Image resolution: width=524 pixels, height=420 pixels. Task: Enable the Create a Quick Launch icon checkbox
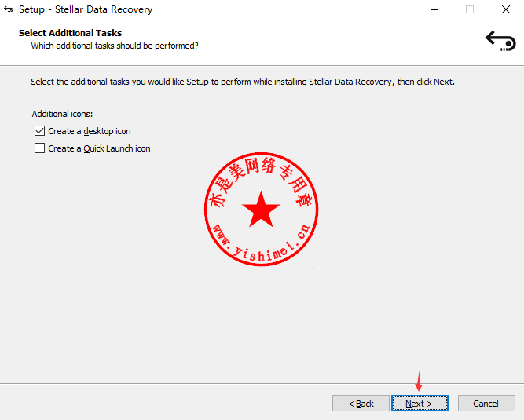point(39,148)
